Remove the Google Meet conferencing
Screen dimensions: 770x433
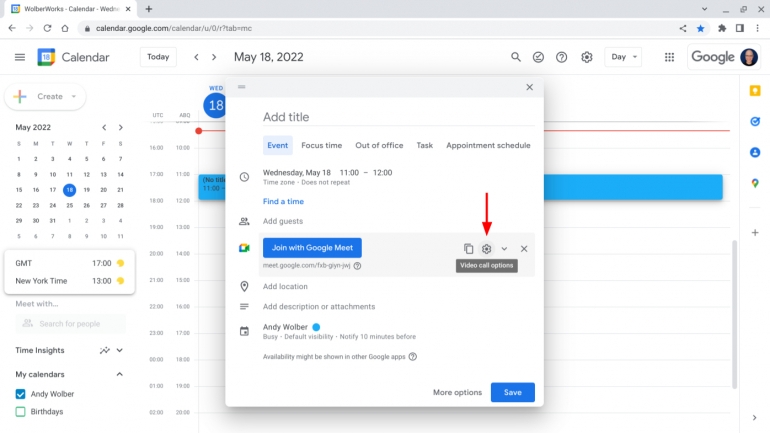(x=524, y=249)
